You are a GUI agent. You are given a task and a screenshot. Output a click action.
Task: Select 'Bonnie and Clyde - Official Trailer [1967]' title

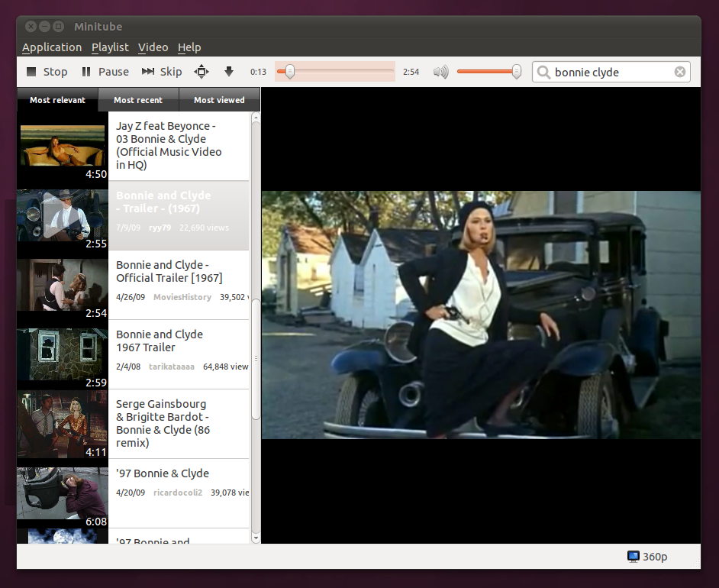(169, 272)
